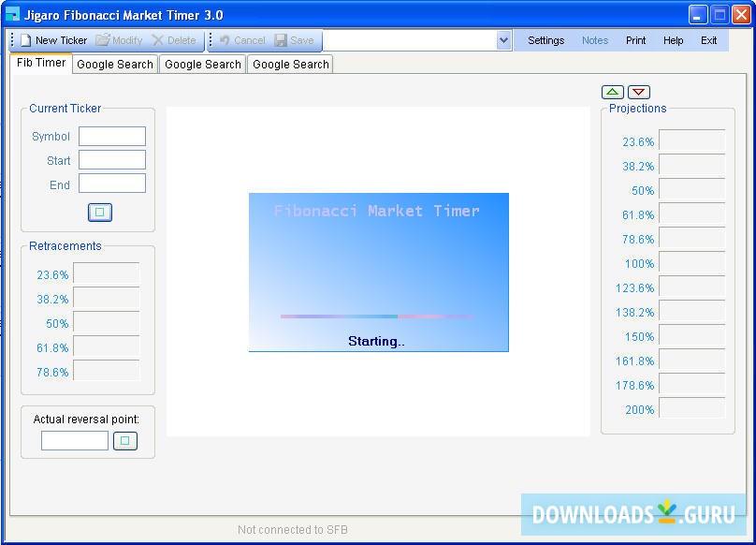Click the 61.8% projection value box

click(x=691, y=214)
